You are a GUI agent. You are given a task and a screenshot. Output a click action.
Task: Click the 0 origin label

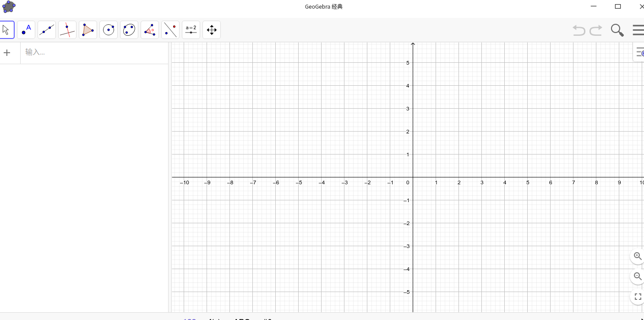(x=408, y=182)
